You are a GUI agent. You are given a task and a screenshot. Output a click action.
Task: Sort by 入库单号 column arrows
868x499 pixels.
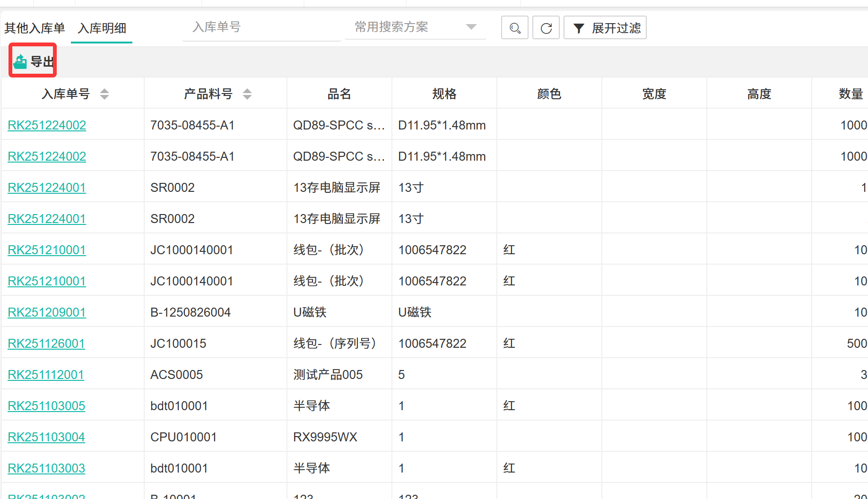104,94
